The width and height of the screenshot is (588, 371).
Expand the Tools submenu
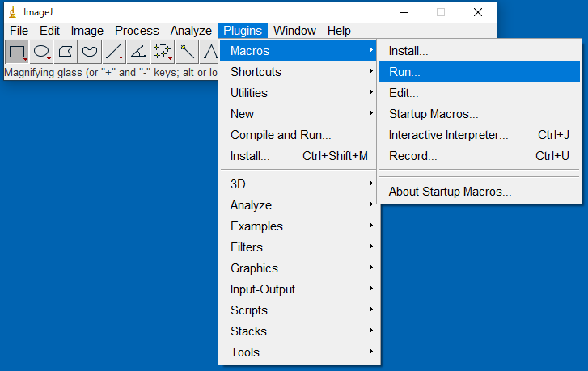(299, 352)
